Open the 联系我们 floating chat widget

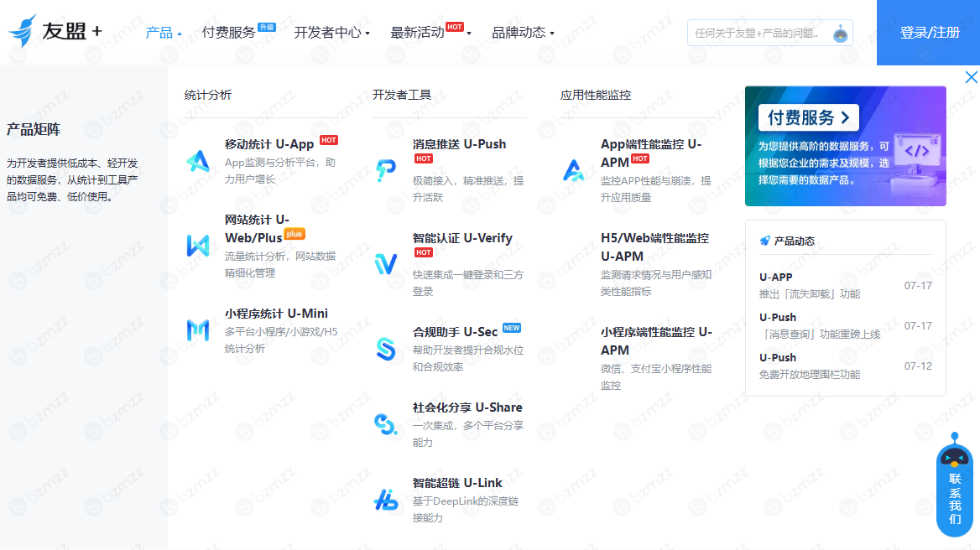(954, 485)
